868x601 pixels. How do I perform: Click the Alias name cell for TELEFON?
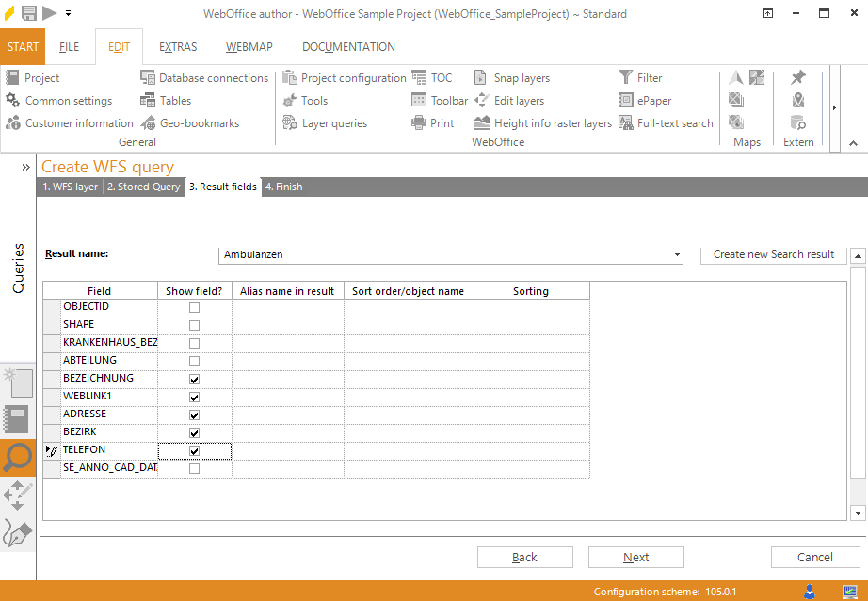(287, 451)
